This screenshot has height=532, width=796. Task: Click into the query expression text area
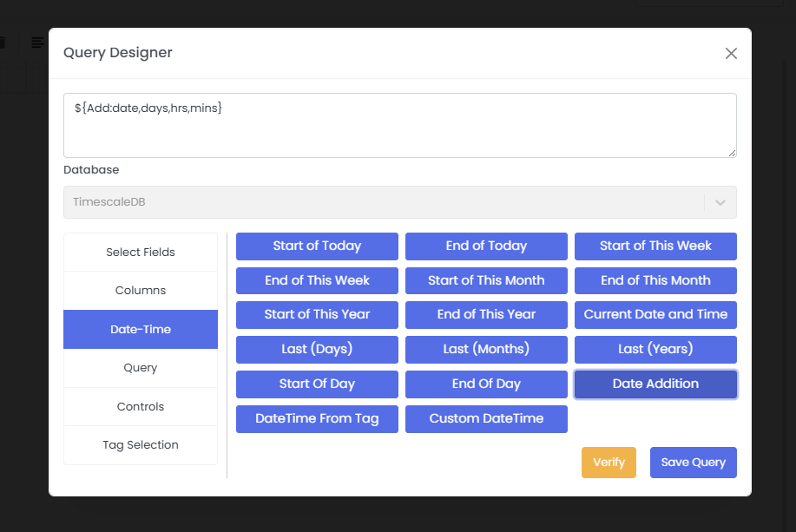pos(399,126)
